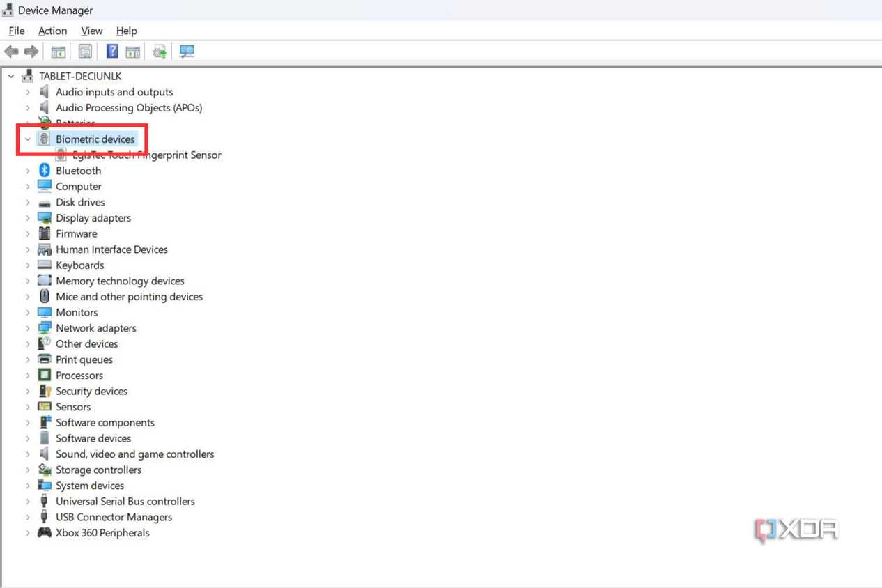The width and height of the screenshot is (882, 588).
Task: Click the Display adapters category icon
Action: pyautogui.click(x=45, y=217)
